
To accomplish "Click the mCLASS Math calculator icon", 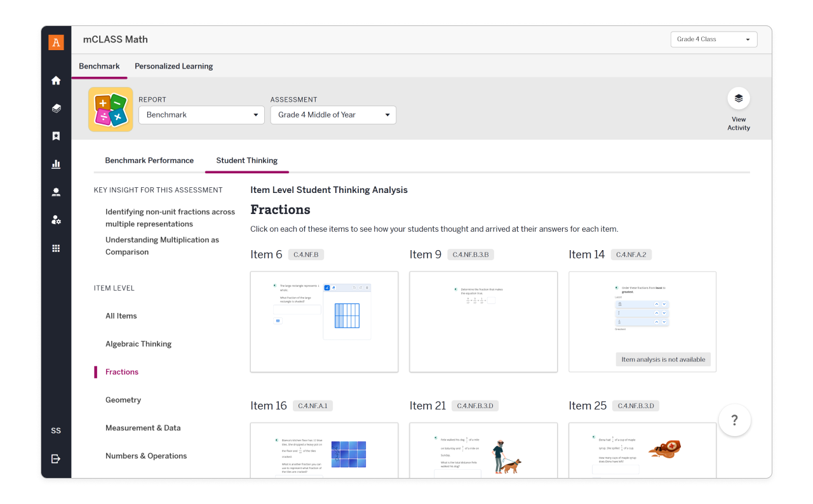I will (x=111, y=109).
